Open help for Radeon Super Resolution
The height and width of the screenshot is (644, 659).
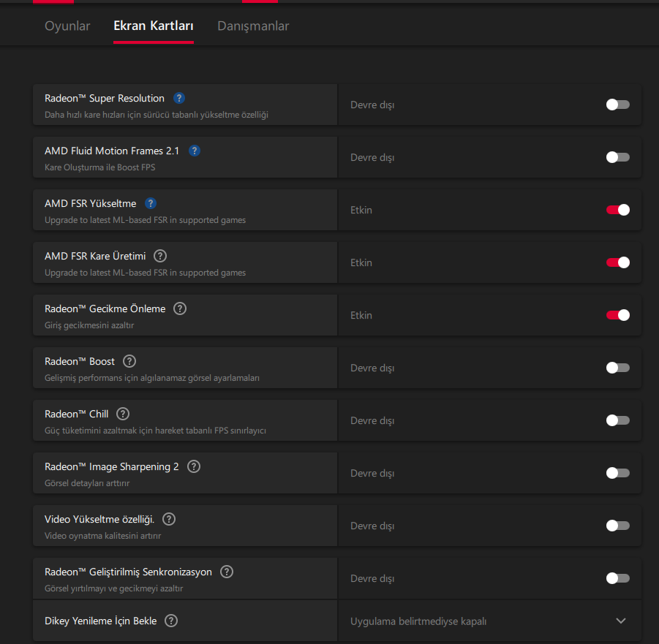(179, 98)
